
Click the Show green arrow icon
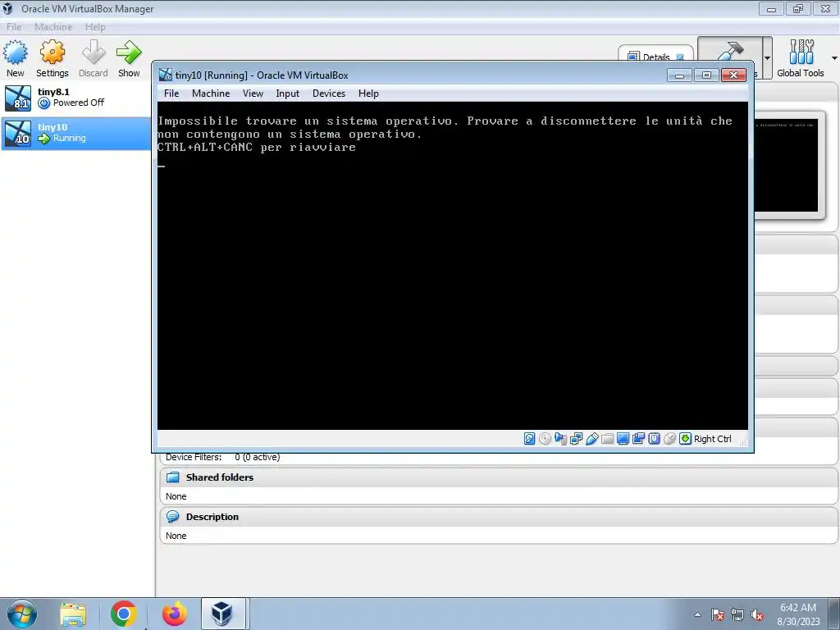(x=129, y=52)
